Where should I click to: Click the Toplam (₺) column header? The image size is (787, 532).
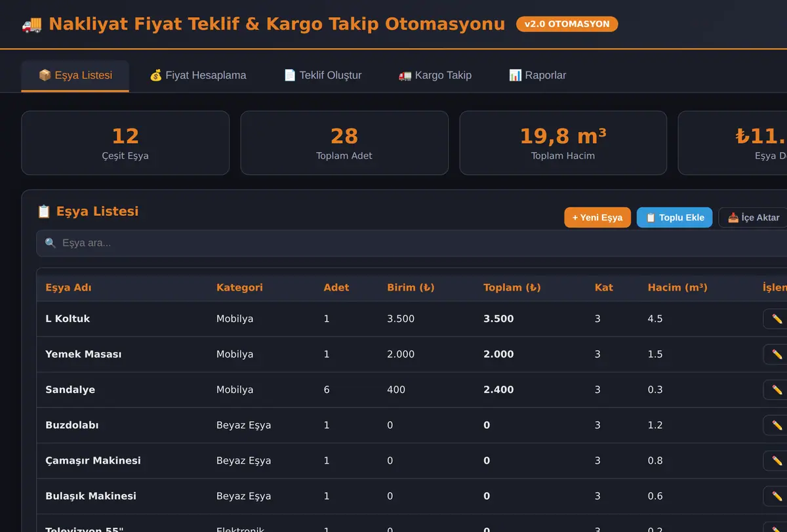(x=512, y=288)
